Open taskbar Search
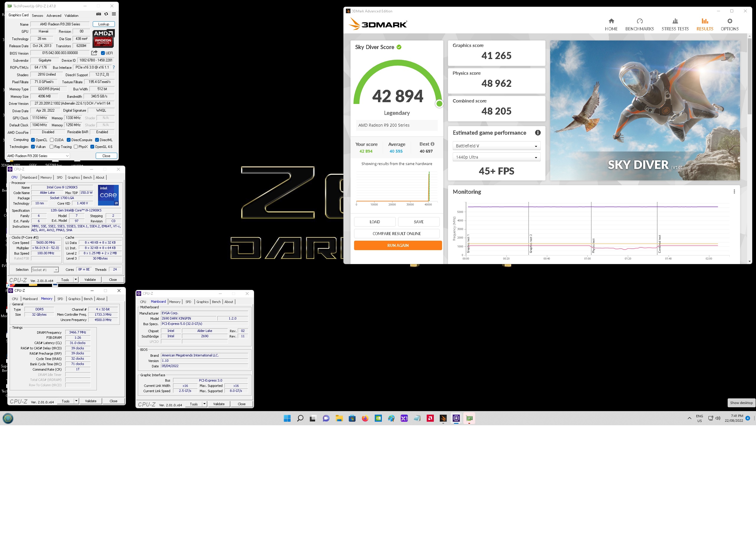The width and height of the screenshot is (756, 536). 300,418
